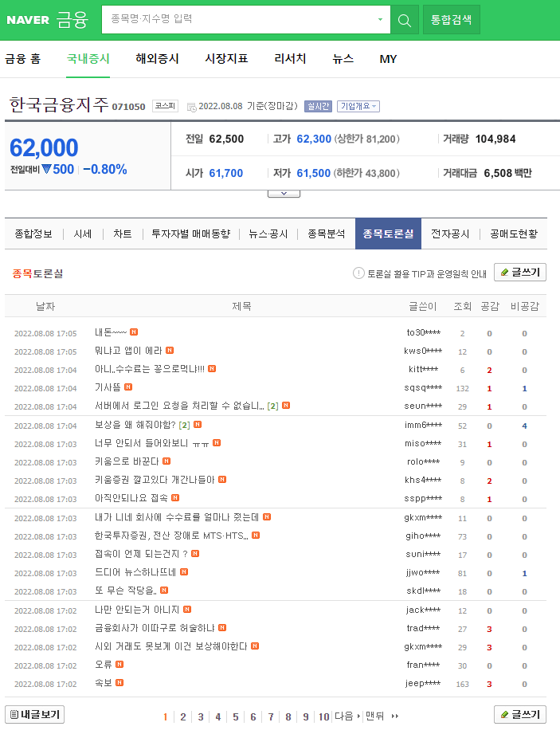Go to 금융 홈 menu
The image size is (560, 734).
(23, 59)
